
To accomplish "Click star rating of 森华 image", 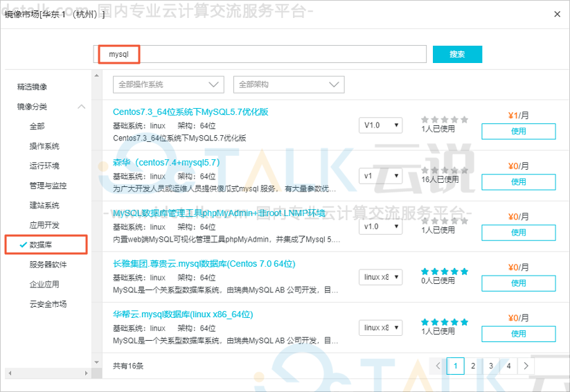I will click(x=445, y=170).
